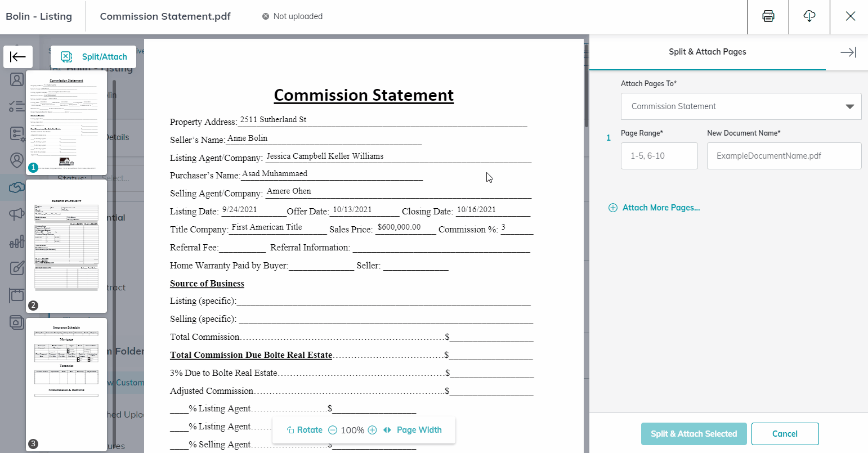The width and height of the screenshot is (868, 453).
Task: Open the bottom camera icon in sidebar
Action: click(x=17, y=322)
